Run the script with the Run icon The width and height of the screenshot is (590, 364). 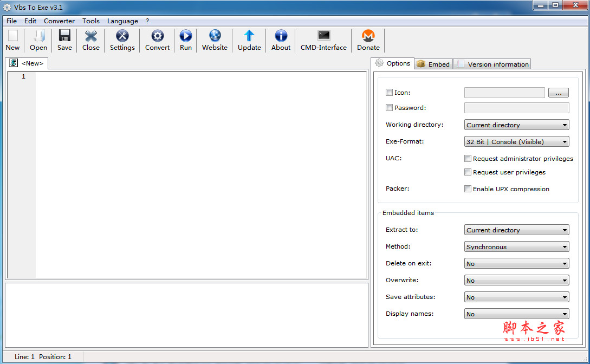(x=186, y=36)
